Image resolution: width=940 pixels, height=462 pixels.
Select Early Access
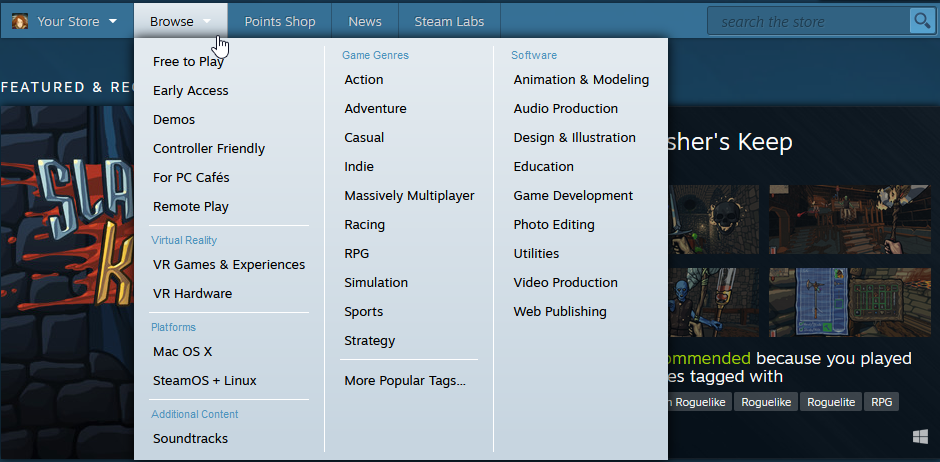point(191,90)
